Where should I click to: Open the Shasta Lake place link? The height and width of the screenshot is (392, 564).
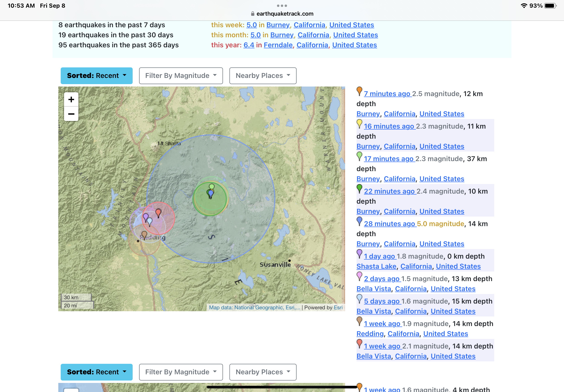pos(376,266)
